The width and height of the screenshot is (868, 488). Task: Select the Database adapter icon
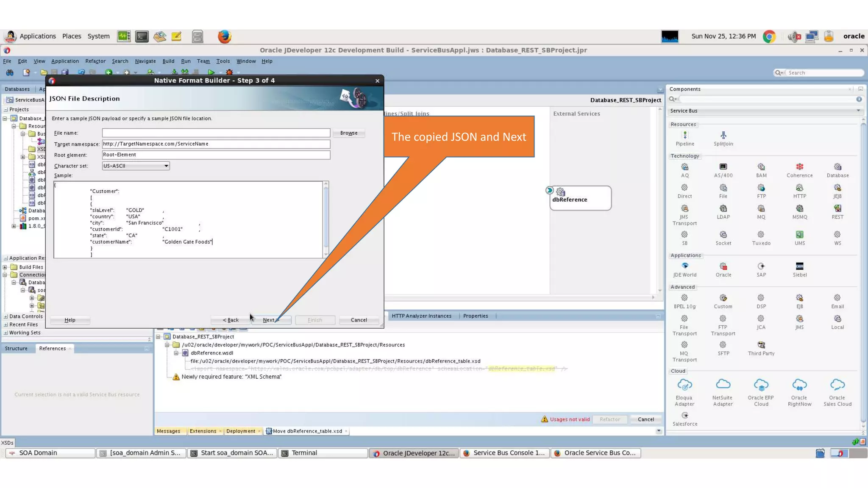pyautogui.click(x=837, y=167)
